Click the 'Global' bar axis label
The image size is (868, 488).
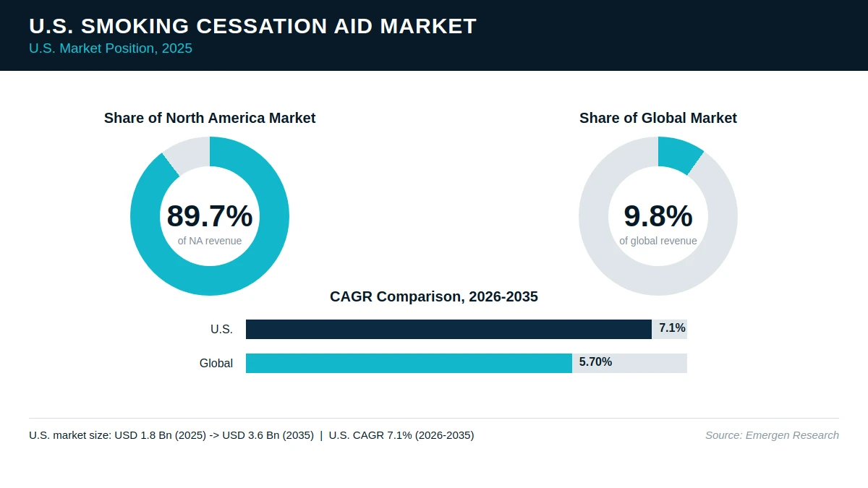point(216,364)
